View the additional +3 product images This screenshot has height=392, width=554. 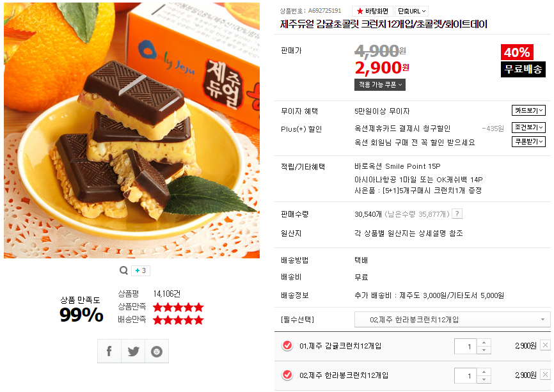(x=141, y=270)
